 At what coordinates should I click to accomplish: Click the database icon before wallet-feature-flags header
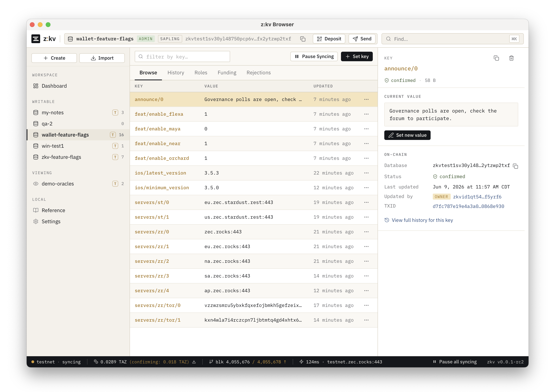coord(70,39)
